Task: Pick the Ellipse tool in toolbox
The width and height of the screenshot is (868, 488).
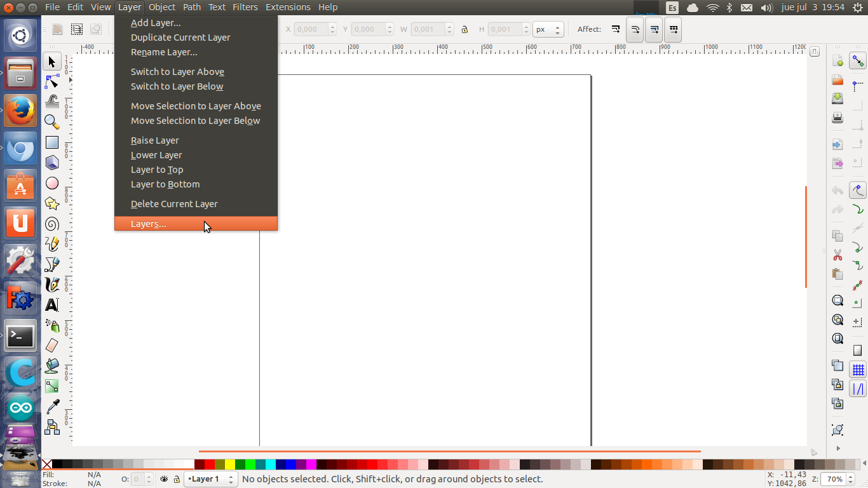Action: click(52, 183)
